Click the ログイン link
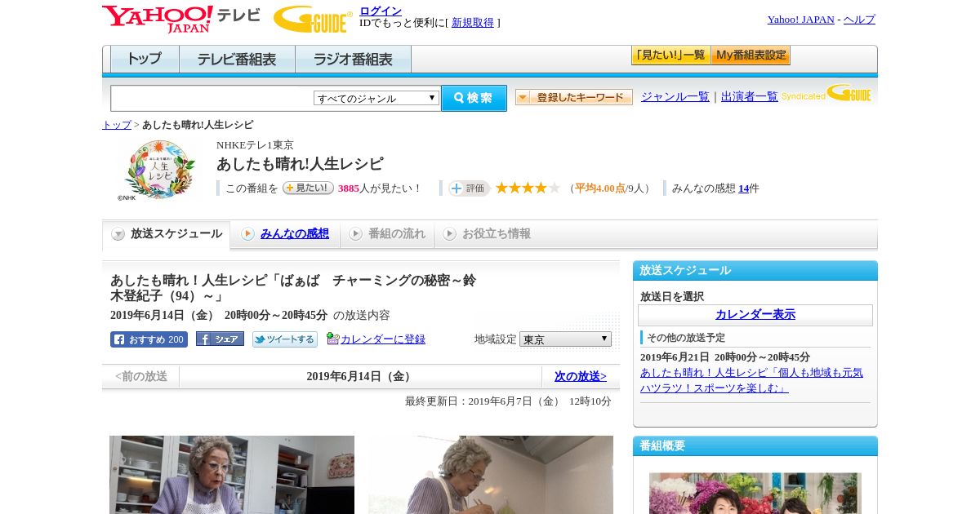Viewport: 980px width, 514px height. (381, 11)
